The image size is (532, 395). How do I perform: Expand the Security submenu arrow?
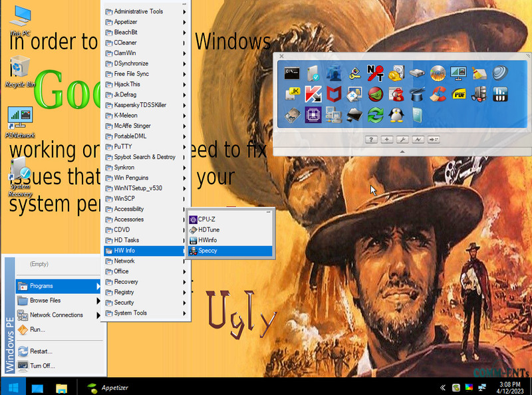coord(185,303)
